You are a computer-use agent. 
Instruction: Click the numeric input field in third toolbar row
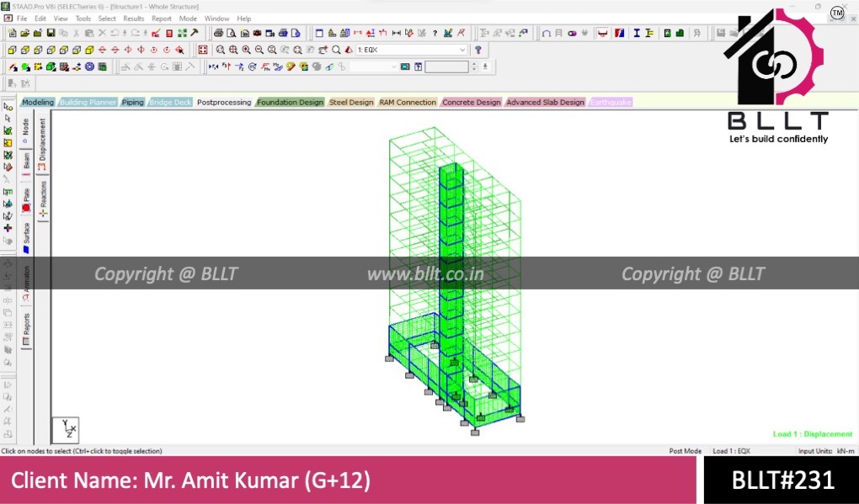tap(446, 66)
